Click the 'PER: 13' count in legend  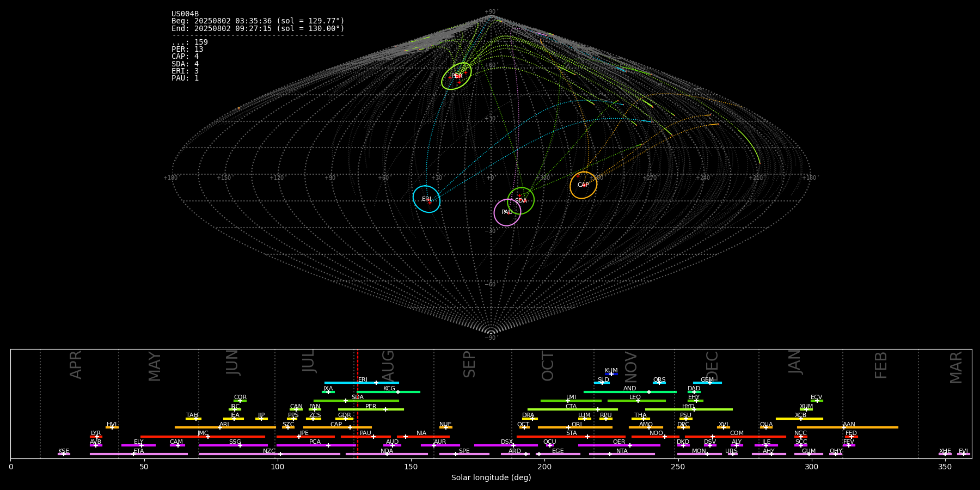[187, 50]
